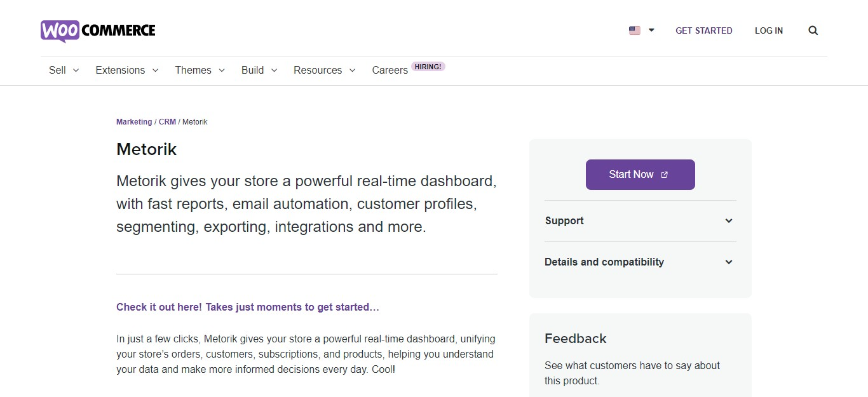The height and width of the screenshot is (397, 868).
Task: Click the 'Metorik gives your store' tagline
Action: (306, 204)
